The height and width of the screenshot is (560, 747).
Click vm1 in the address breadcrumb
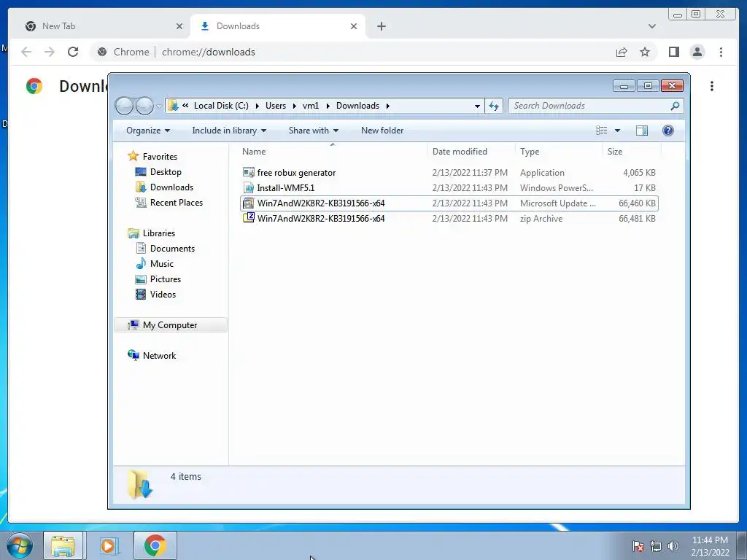(x=311, y=106)
